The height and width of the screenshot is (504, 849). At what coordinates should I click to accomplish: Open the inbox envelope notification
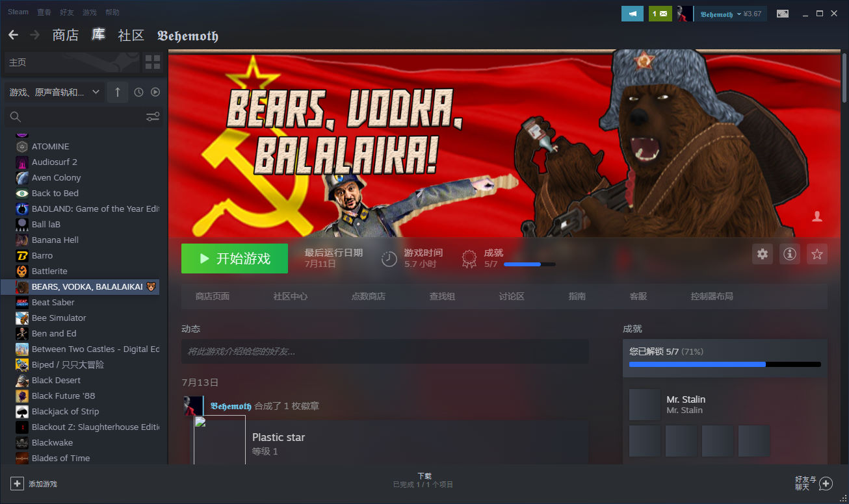[x=660, y=14]
